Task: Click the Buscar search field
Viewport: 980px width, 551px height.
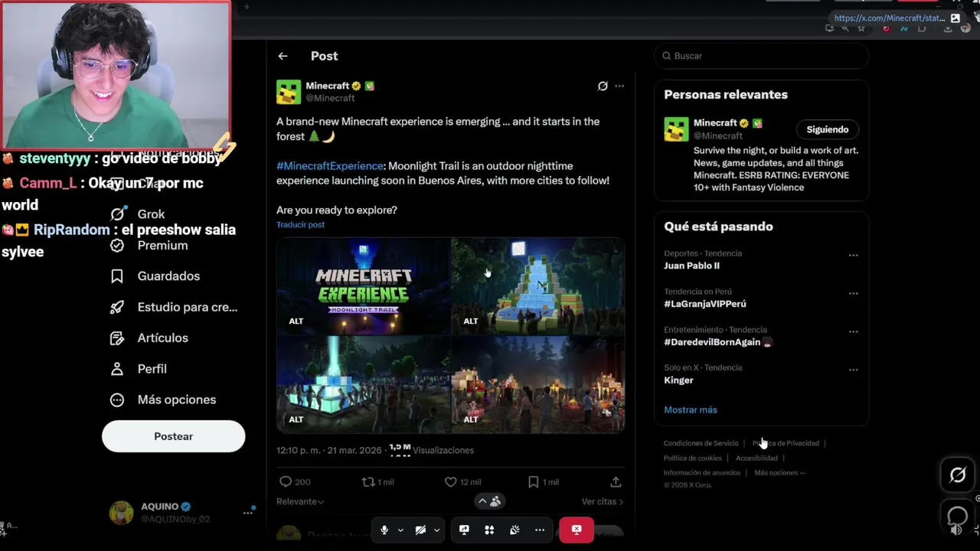Action: point(762,56)
